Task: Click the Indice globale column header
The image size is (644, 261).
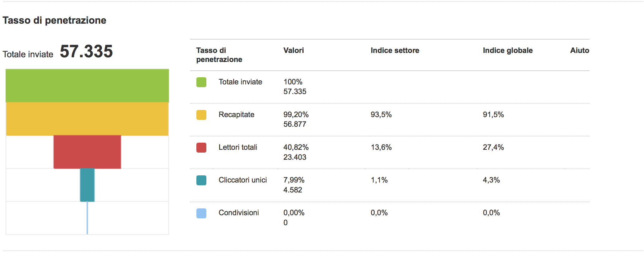Action: click(507, 50)
